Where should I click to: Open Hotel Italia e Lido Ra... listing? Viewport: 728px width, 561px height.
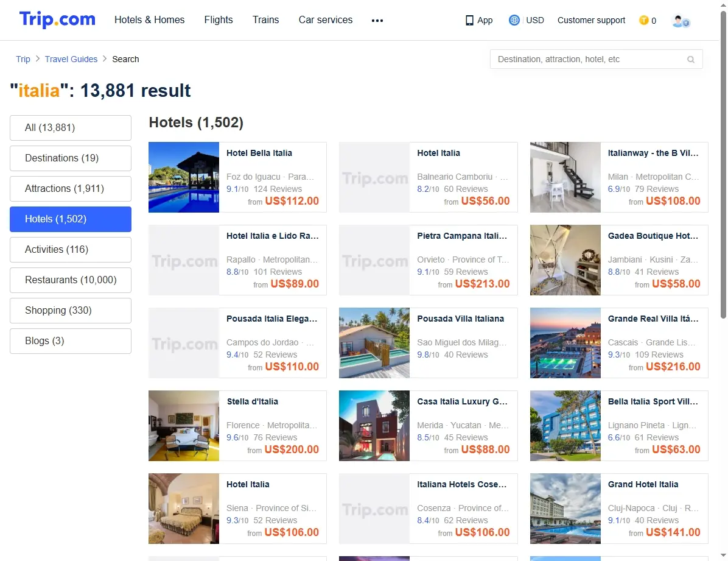coord(237,260)
